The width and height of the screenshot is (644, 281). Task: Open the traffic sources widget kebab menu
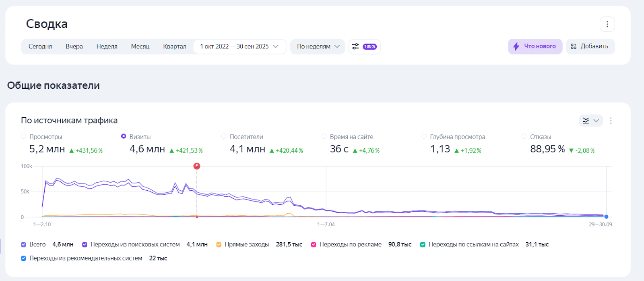click(611, 121)
